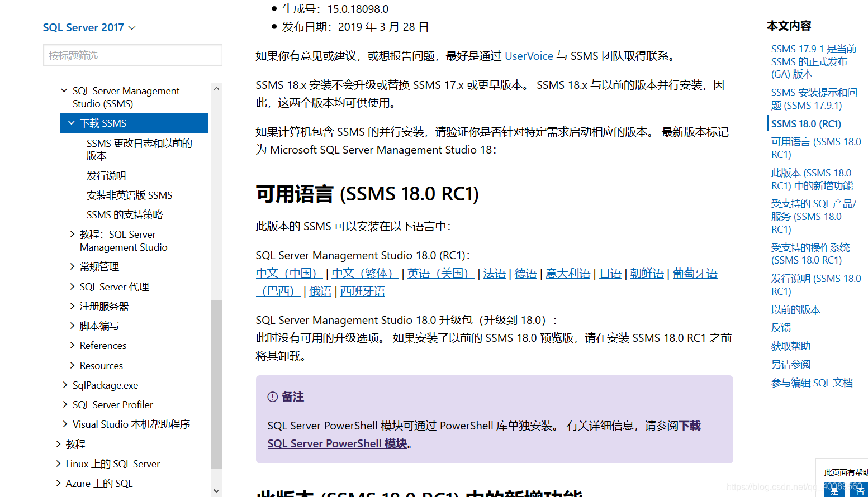Screen dimensions: 868x497
Task: Download the 德语 installer
Action: point(525,273)
